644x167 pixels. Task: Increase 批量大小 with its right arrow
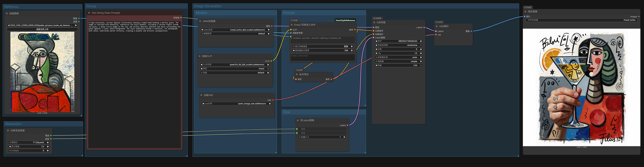(345, 137)
